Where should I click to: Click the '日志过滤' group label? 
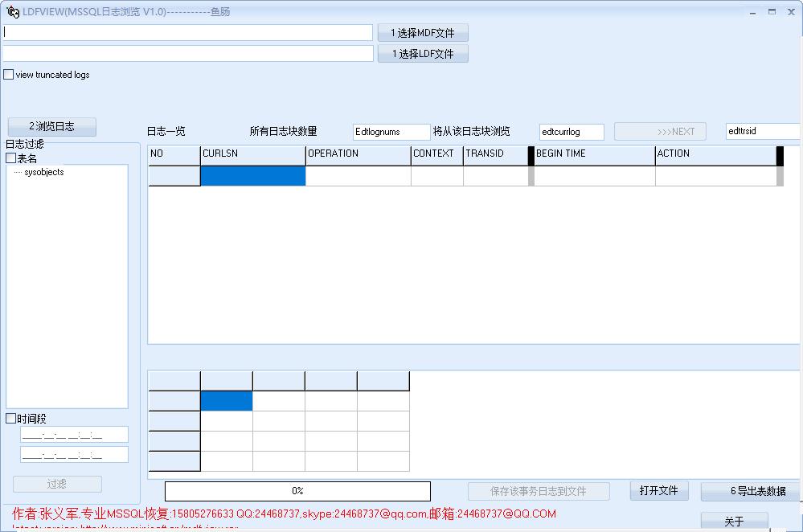point(25,145)
